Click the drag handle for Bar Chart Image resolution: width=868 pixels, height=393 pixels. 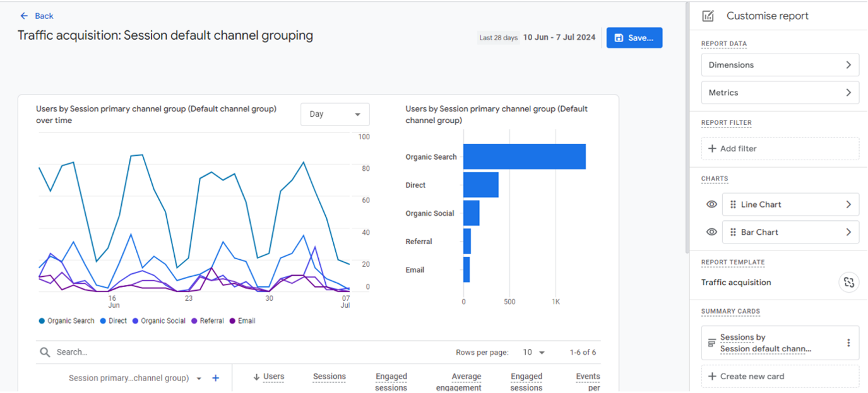click(733, 232)
